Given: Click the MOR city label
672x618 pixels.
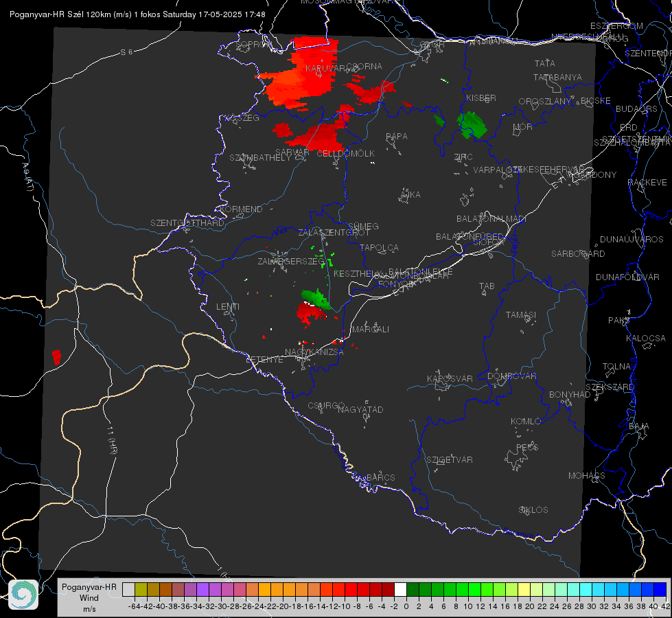Looking at the screenshot, I should click(x=523, y=127).
